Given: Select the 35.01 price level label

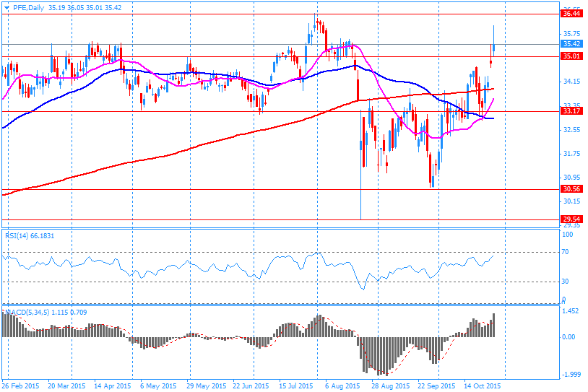Looking at the screenshot, I should [571, 56].
